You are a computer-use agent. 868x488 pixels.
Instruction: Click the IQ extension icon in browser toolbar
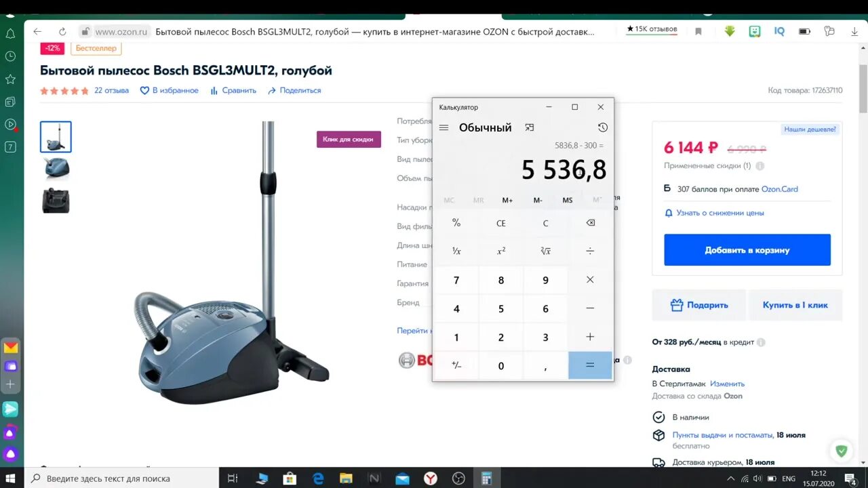point(778,30)
